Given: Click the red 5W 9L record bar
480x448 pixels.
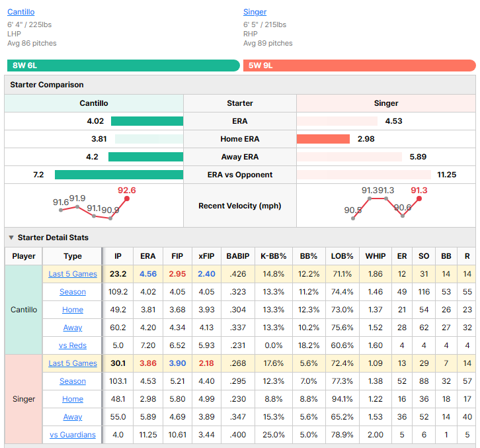Looking at the screenshot, I should pyautogui.click(x=360, y=66).
